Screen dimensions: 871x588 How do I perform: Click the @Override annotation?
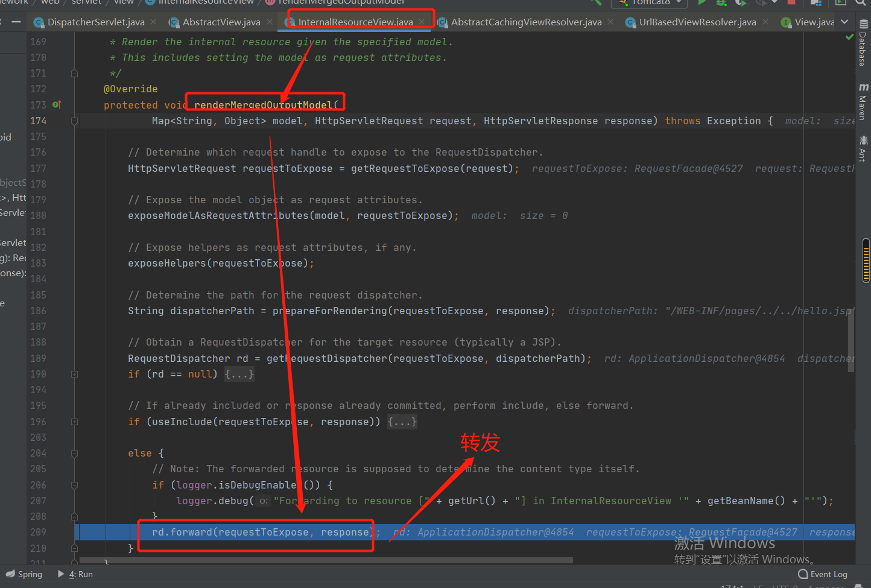(x=131, y=89)
